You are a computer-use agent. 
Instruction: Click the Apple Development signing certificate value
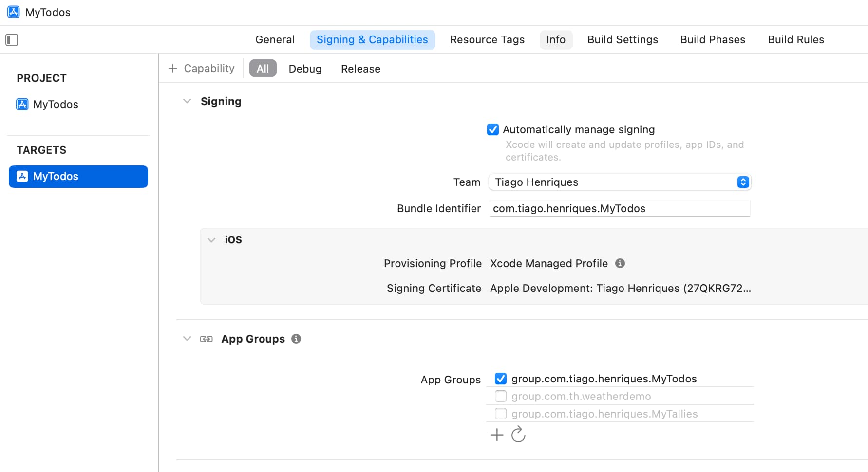[x=621, y=288]
